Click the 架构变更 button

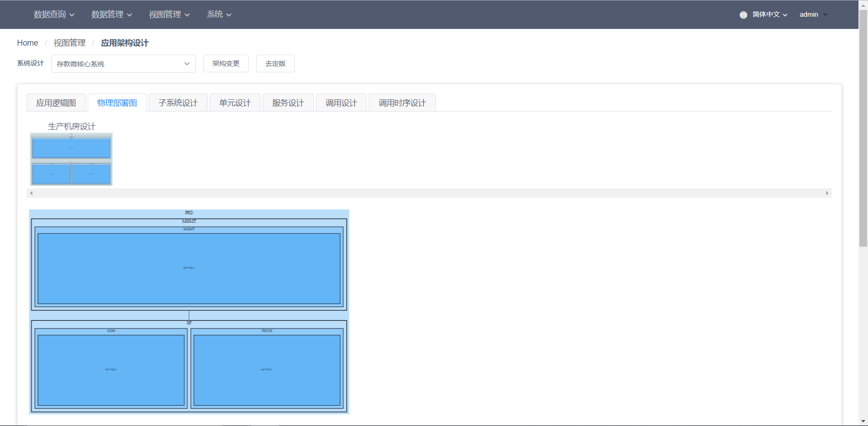coord(226,64)
